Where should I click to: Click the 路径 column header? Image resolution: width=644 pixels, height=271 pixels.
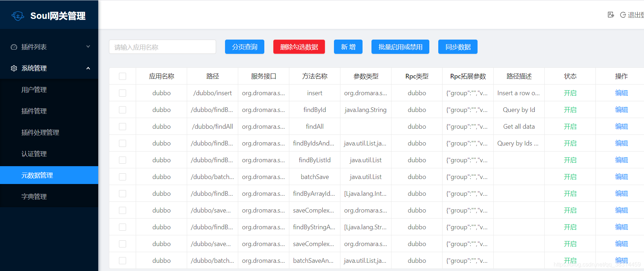tap(213, 76)
